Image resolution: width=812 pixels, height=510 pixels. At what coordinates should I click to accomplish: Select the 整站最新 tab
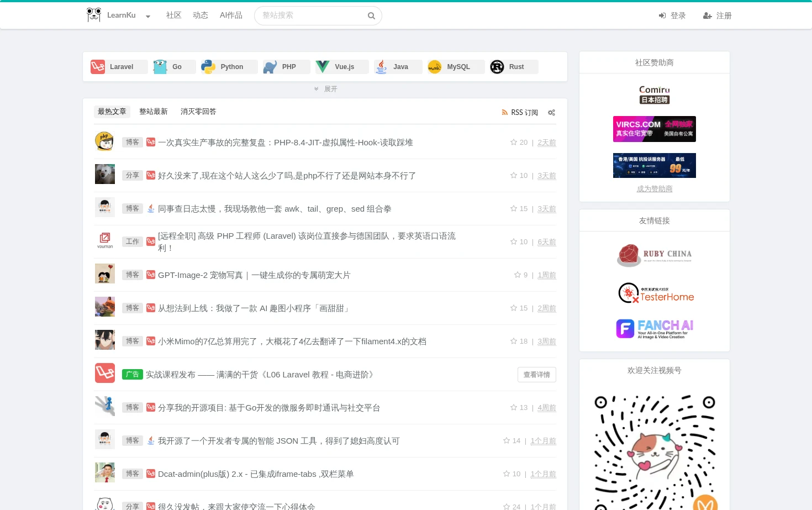pyautogui.click(x=154, y=112)
